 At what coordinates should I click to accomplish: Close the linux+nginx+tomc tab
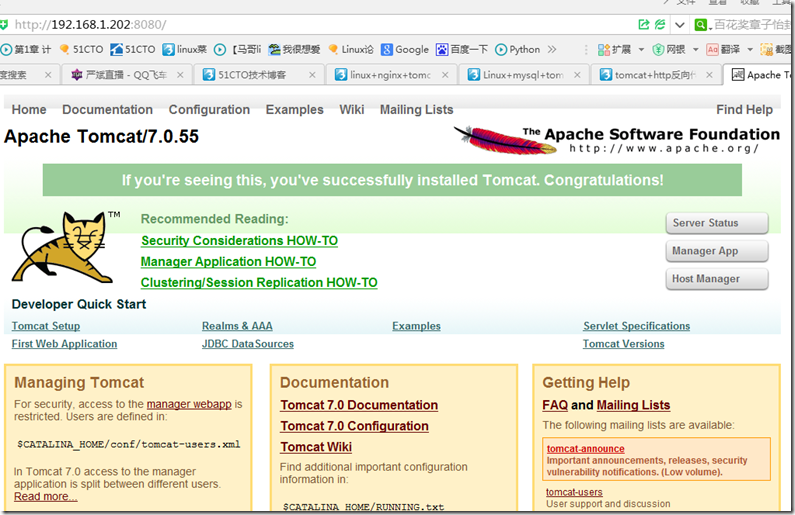[x=445, y=75]
